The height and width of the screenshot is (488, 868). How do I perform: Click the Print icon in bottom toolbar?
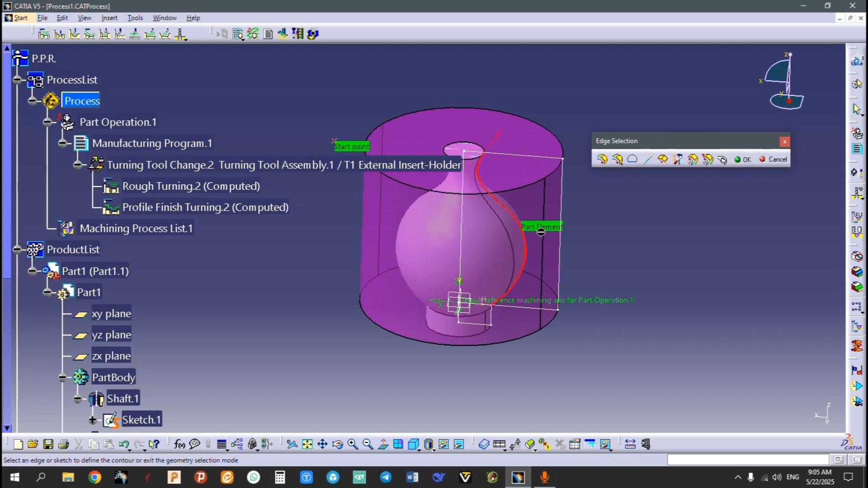point(63,444)
